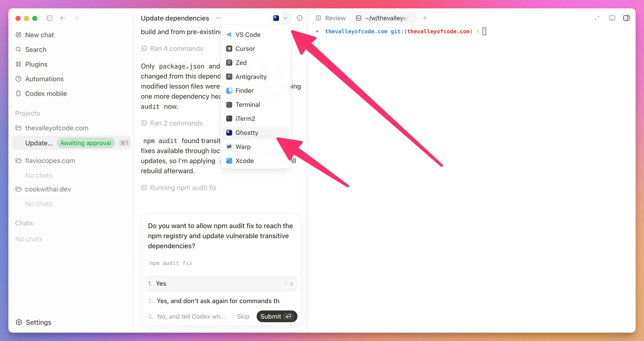The width and height of the screenshot is (644, 341).
Task: Open the three-dot menu beside Update dependencies
Action: click(218, 18)
